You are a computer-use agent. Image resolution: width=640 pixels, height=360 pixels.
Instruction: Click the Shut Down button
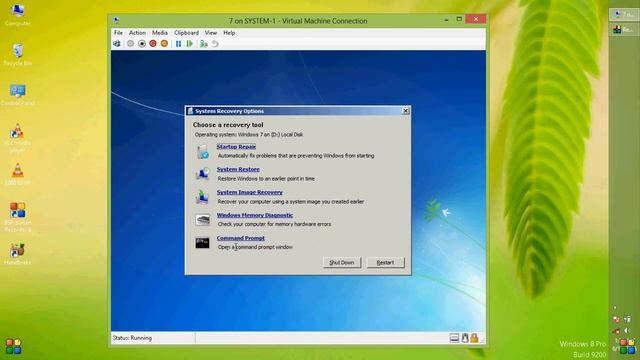pyautogui.click(x=342, y=262)
